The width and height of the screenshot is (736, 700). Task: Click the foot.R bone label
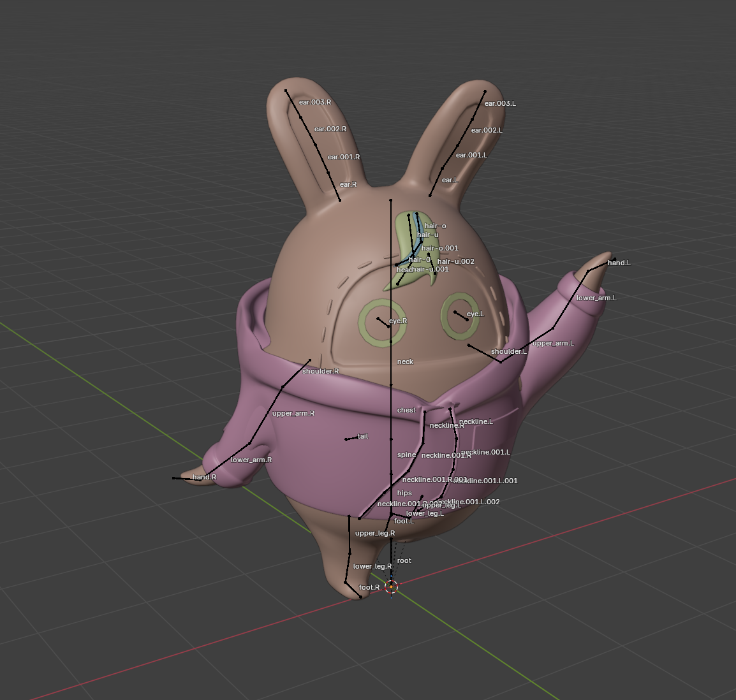pyautogui.click(x=369, y=587)
